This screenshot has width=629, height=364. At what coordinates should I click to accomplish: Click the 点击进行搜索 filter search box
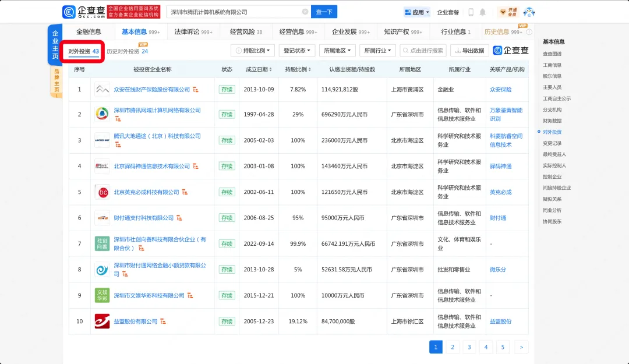423,51
